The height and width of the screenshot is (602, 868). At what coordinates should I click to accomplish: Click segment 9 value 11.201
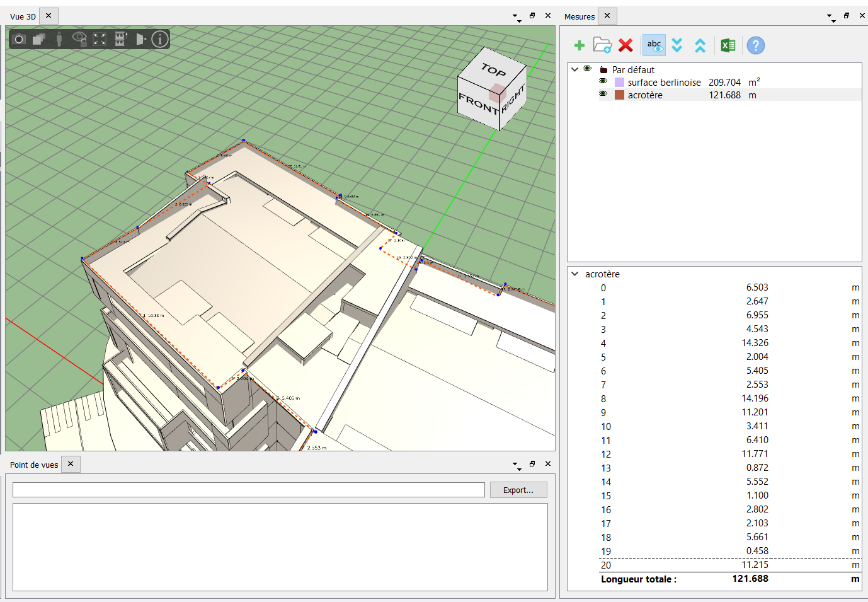point(755,412)
